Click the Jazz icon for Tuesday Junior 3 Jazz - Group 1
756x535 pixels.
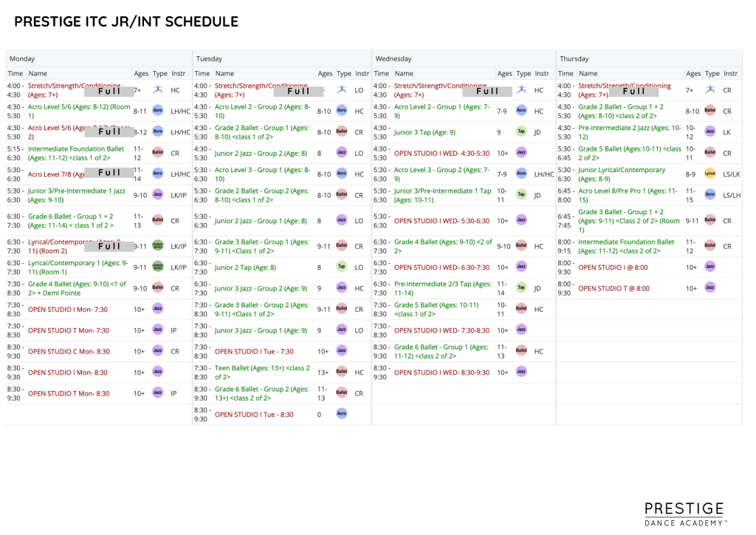click(x=342, y=330)
